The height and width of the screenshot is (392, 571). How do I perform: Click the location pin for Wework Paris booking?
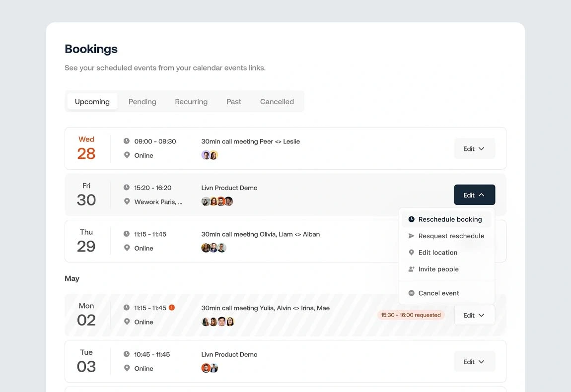click(x=128, y=201)
